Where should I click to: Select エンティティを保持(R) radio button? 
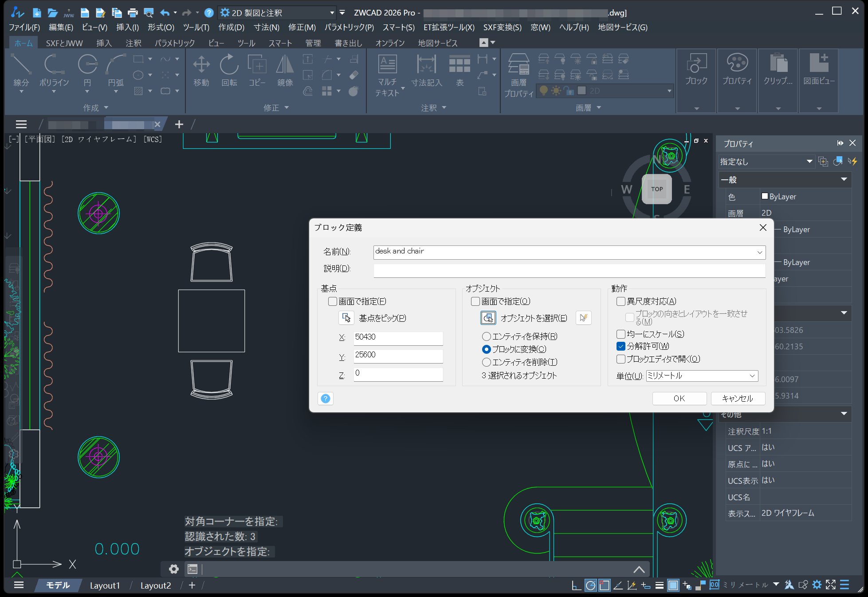487,336
